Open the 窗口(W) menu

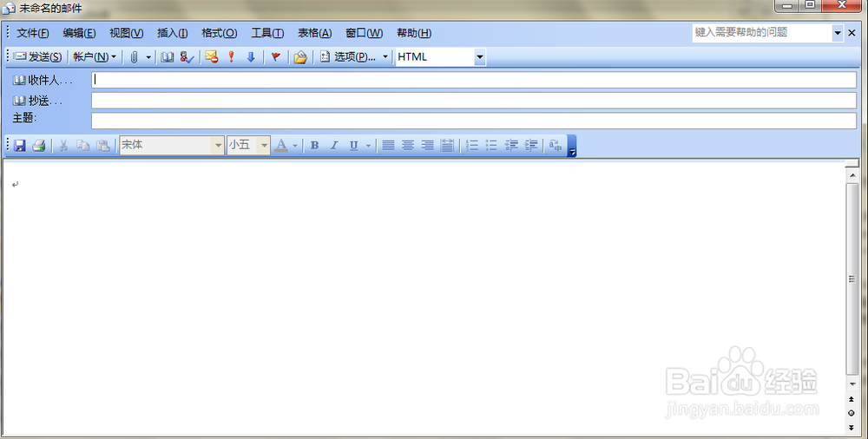click(x=364, y=33)
